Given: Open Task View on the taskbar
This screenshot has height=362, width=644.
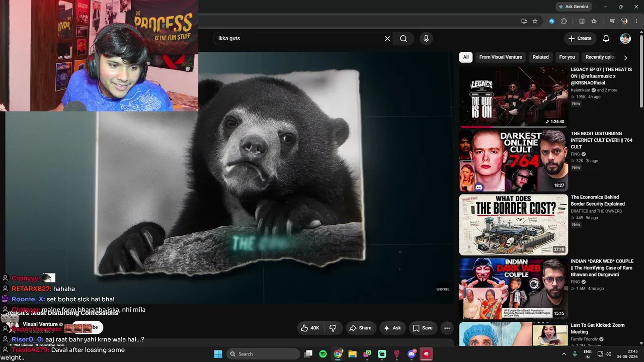Looking at the screenshot, I should click(x=308, y=354).
